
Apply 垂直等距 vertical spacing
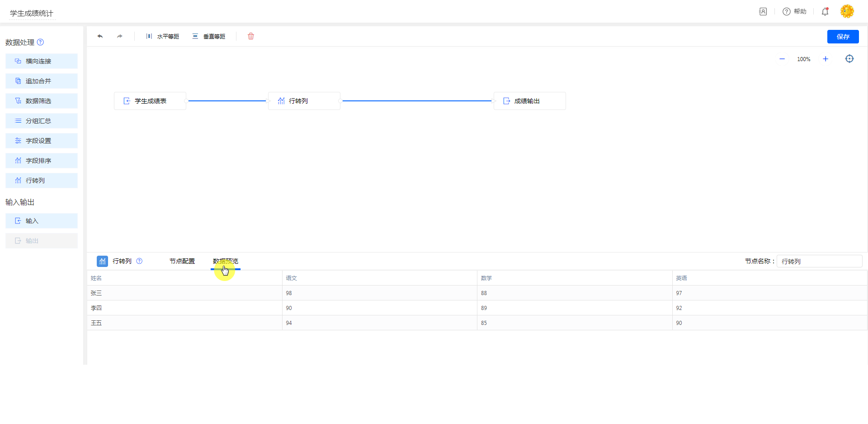pyautogui.click(x=209, y=36)
